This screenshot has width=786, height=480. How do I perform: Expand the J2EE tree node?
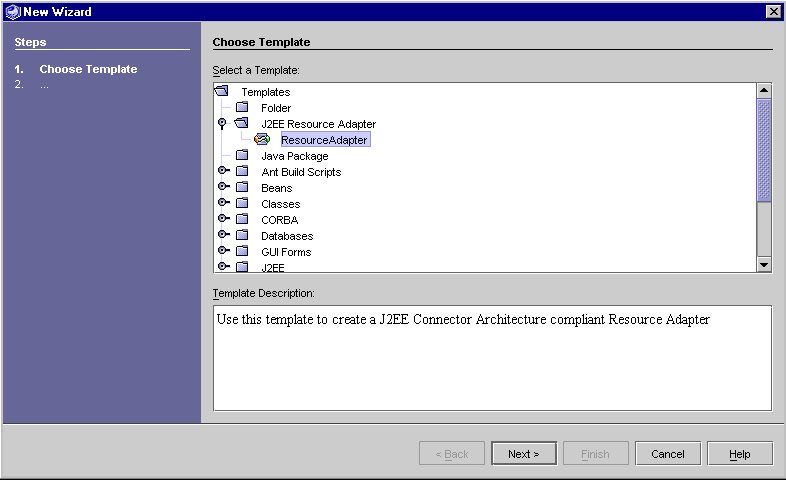[224, 267]
